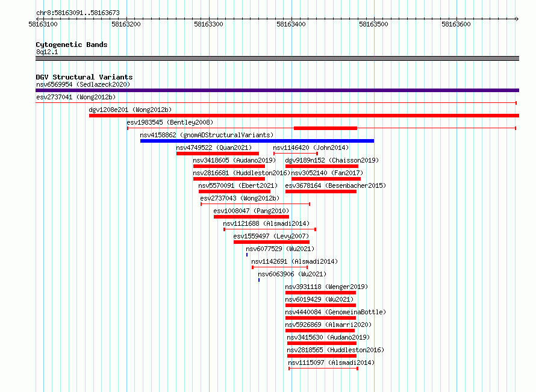Select thin red line under nsv1146420
Viewport: 536px width, 392px height.
pos(296,154)
